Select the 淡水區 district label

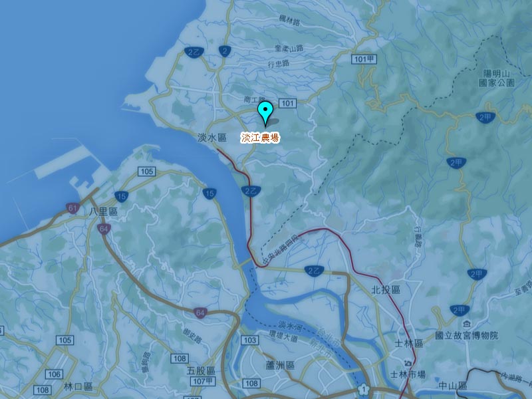[x=212, y=138]
